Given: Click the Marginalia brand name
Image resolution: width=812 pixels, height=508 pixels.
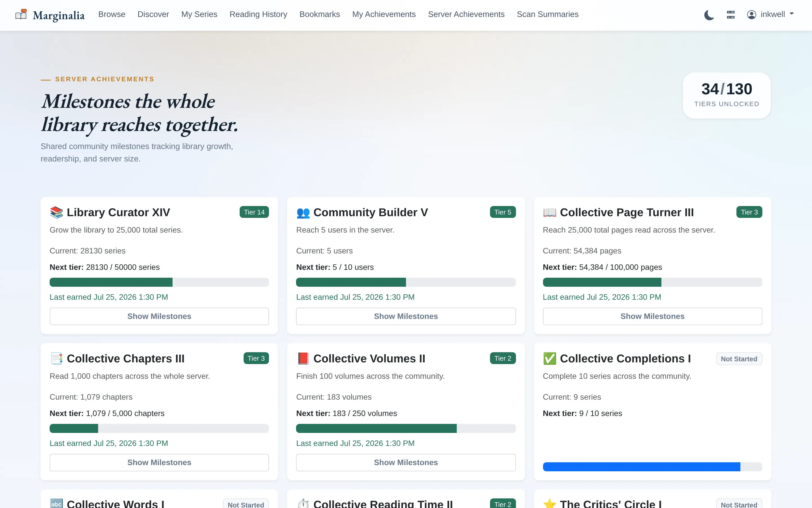Looking at the screenshot, I should [x=59, y=16].
